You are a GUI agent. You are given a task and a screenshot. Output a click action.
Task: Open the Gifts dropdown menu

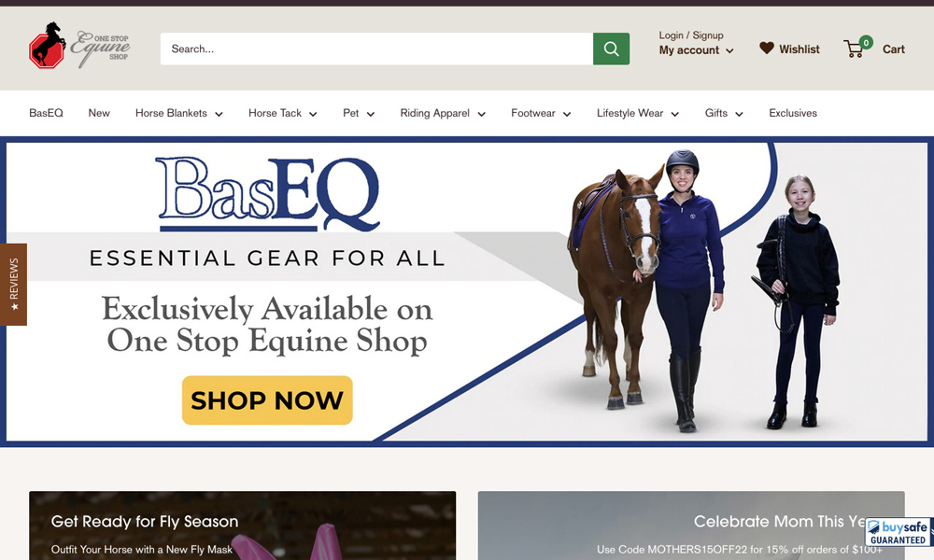point(724,113)
